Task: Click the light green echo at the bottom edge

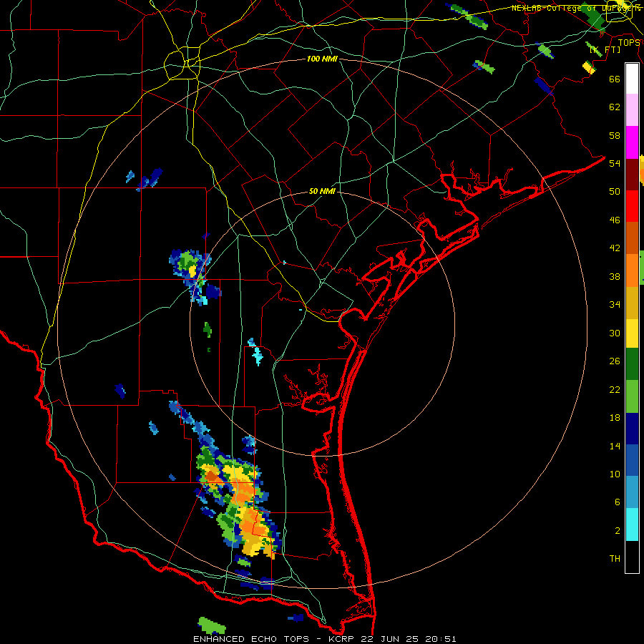Action: click(212, 625)
